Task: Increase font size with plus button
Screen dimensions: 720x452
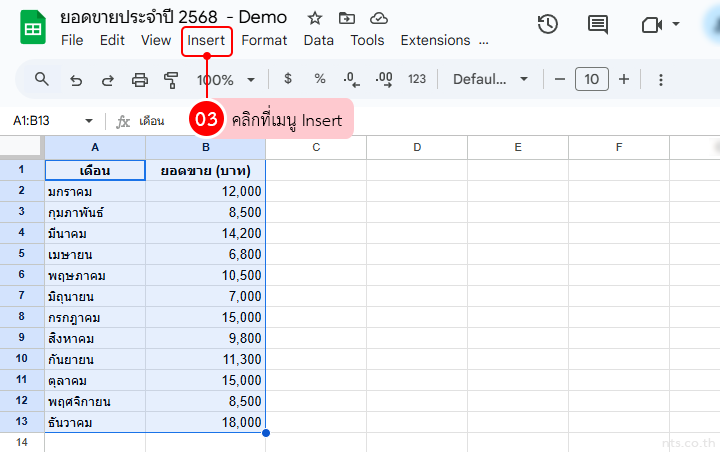Action: pos(624,79)
